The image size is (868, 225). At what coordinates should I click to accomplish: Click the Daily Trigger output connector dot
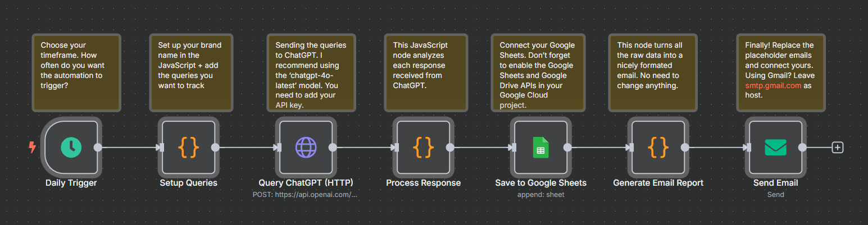click(x=98, y=148)
